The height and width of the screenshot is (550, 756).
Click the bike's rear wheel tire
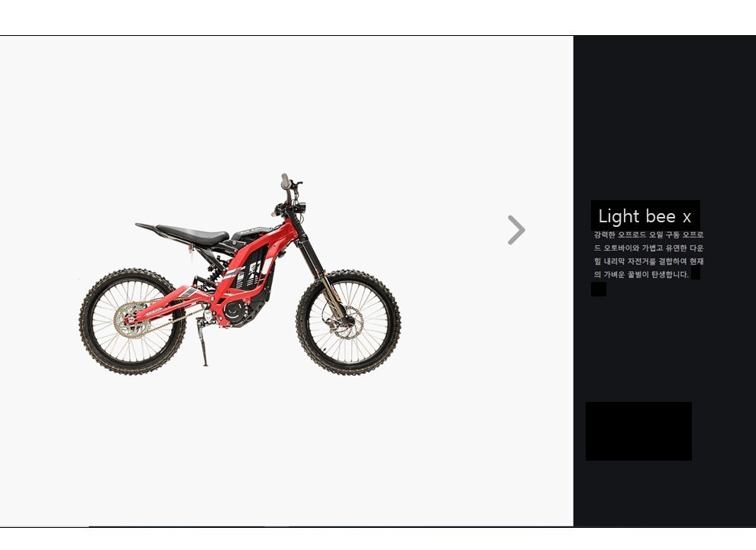click(132, 322)
